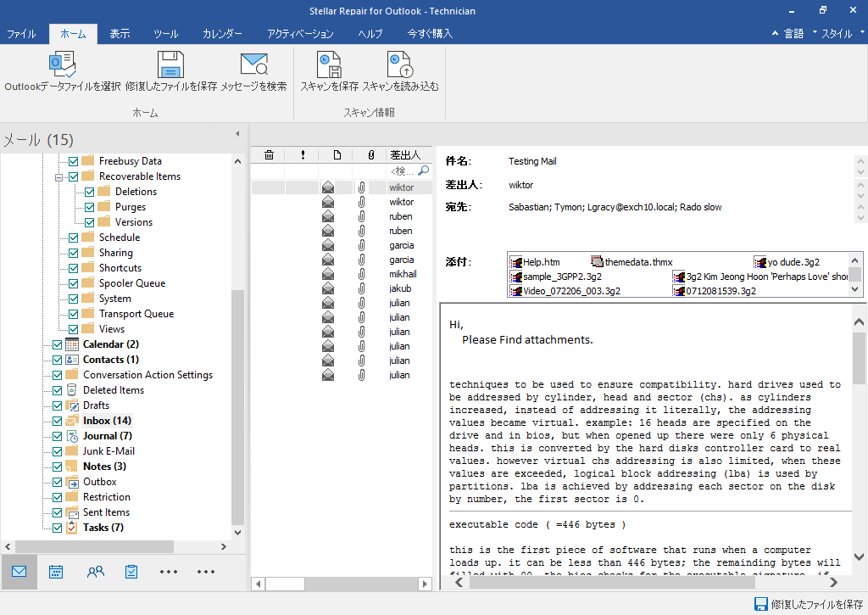Uncheck the Inbox (14) checkbox

click(x=57, y=421)
